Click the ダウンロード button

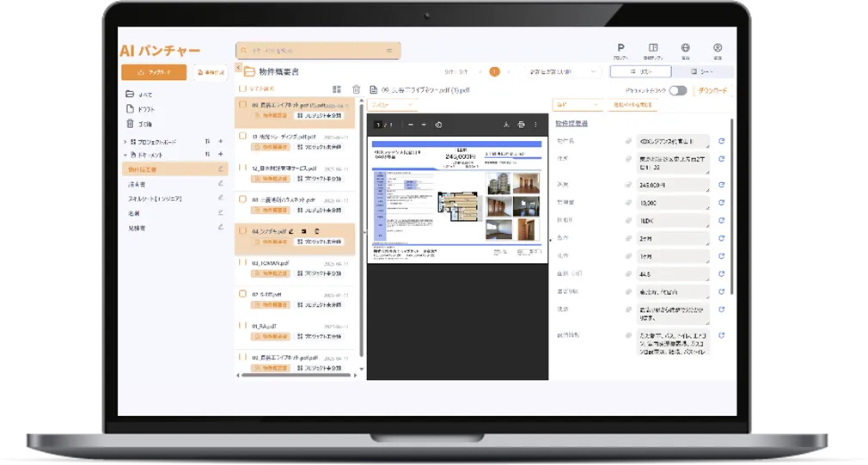point(712,90)
